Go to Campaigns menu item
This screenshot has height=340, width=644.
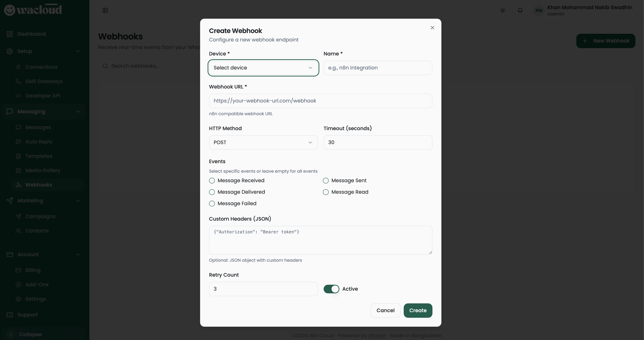[40, 216]
